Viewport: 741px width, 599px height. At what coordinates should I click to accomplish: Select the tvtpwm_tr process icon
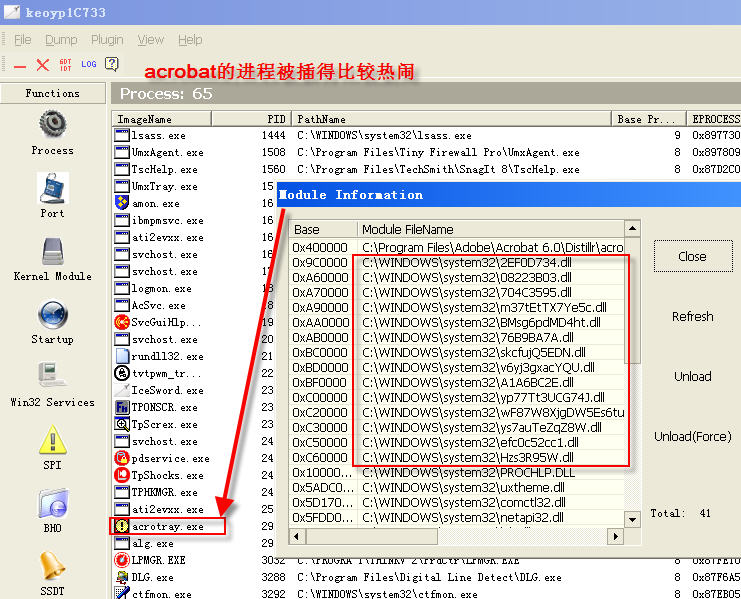click(x=121, y=373)
